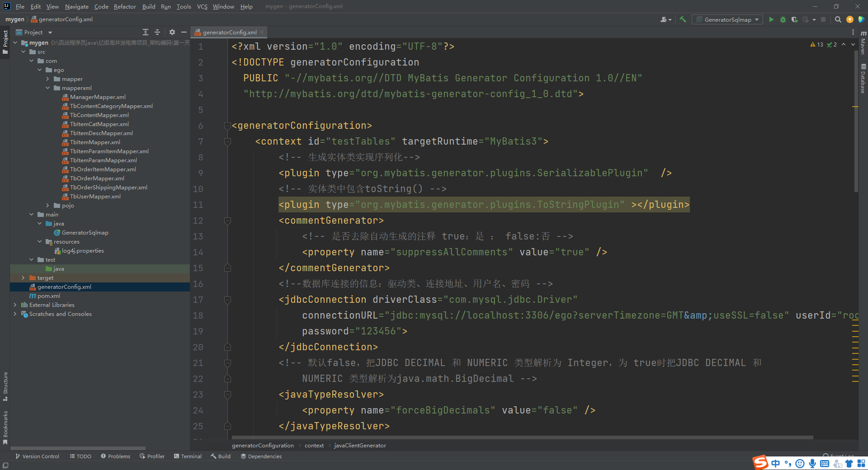This screenshot has height=470, width=868.
Task: Run with Coverage shield icon
Action: [x=794, y=19]
